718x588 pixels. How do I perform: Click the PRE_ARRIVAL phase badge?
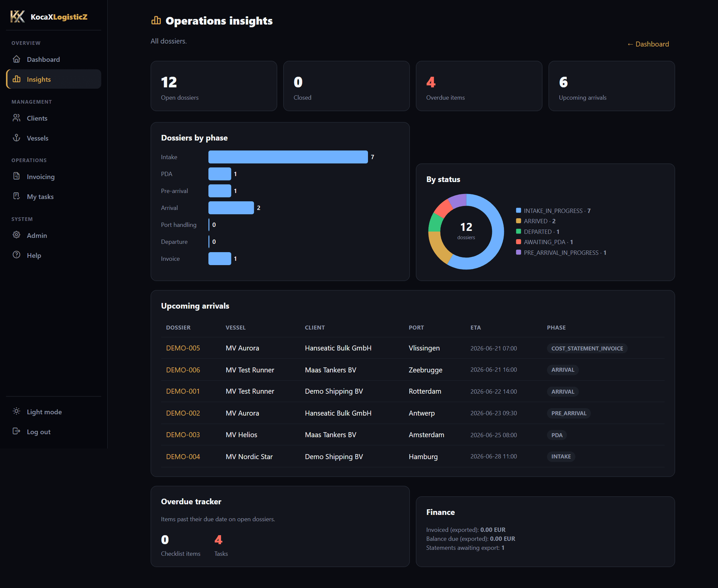[x=568, y=413]
